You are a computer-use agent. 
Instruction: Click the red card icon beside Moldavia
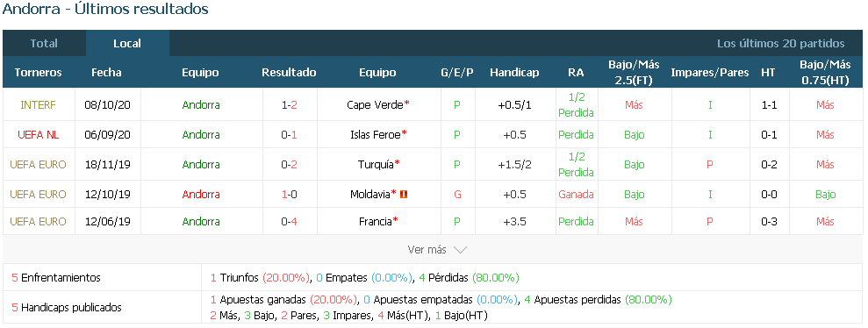click(404, 194)
